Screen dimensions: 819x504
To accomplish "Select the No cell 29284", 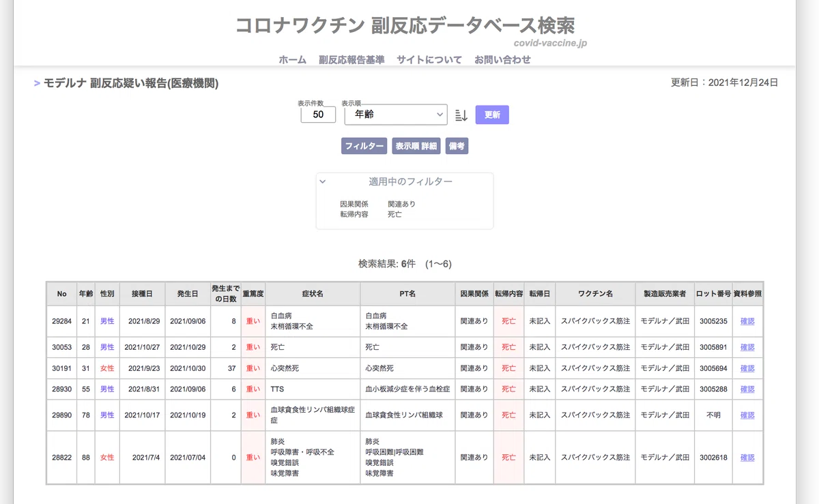I will [62, 321].
